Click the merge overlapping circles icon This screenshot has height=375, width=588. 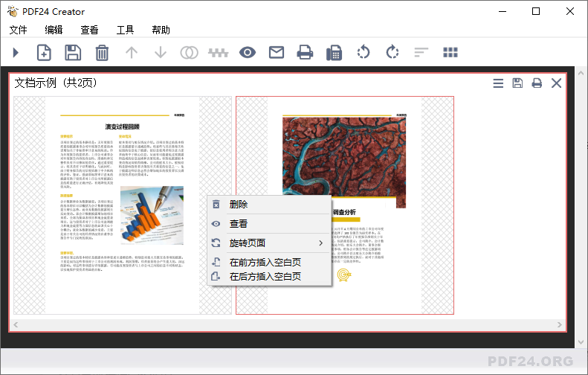(190, 53)
